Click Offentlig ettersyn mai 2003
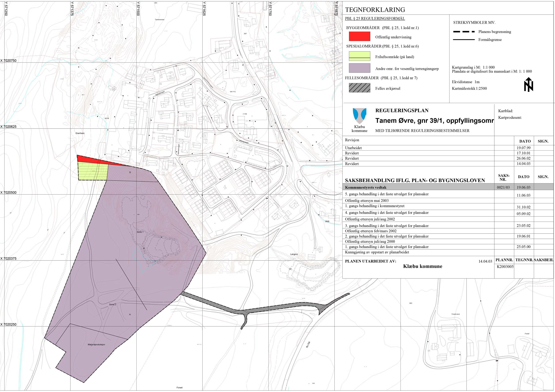Image resolution: width=555 pixels, height=392 pixels. click(x=367, y=201)
